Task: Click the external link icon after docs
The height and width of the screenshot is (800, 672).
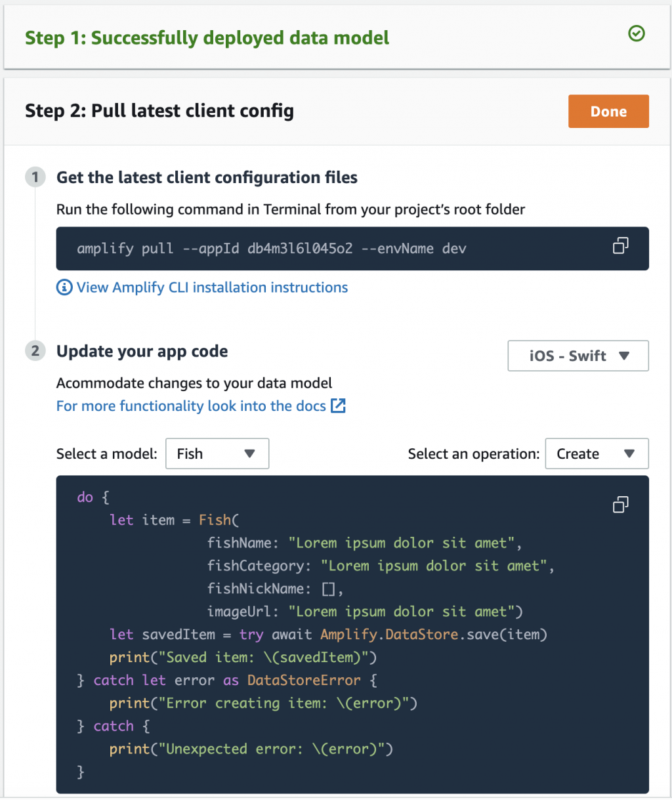Action: click(x=338, y=406)
